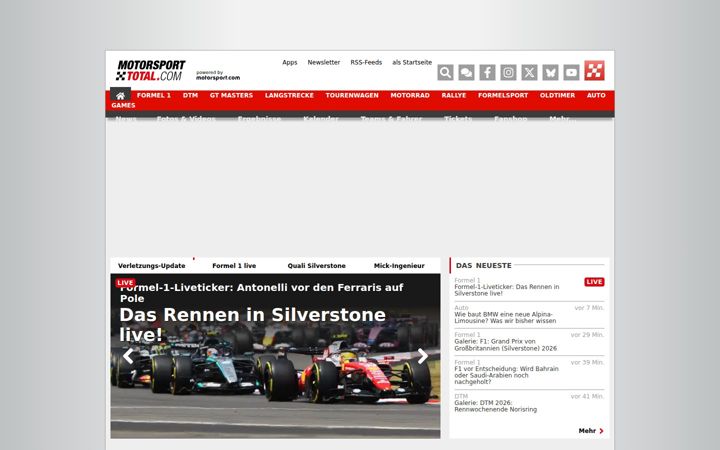Open the RSS-Feeds link

[366, 62]
